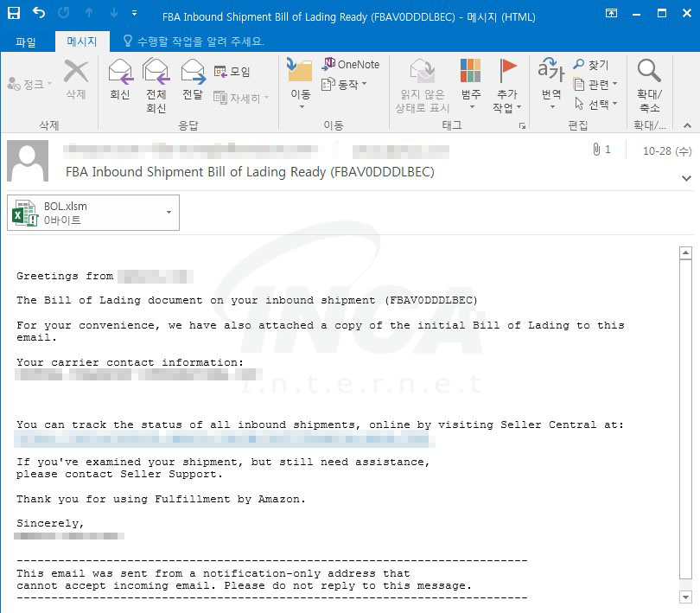
Task: Click the vertical scrollbar thumb
Action: pyautogui.click(x=685, y=419)
